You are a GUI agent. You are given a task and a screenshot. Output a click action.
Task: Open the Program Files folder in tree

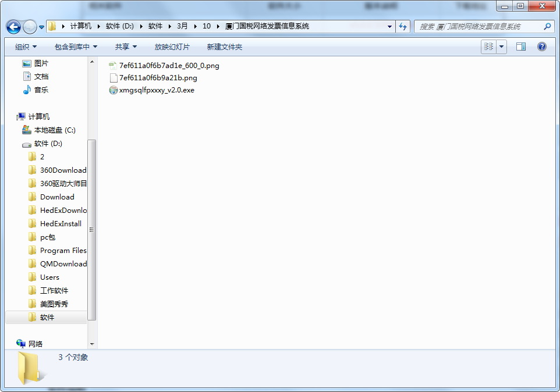63,251
